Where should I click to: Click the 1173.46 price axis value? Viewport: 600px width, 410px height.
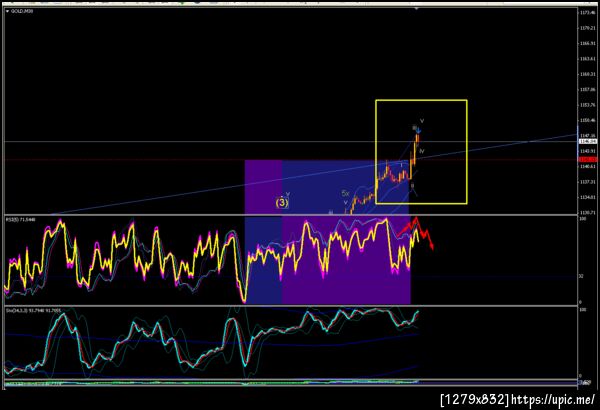pos(588,13)
